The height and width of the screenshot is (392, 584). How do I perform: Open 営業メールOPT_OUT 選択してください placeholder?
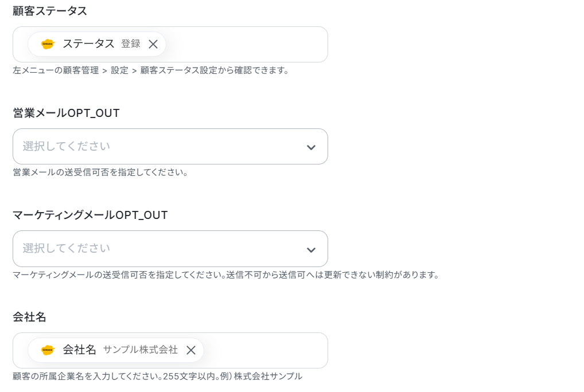click(67, 146)
